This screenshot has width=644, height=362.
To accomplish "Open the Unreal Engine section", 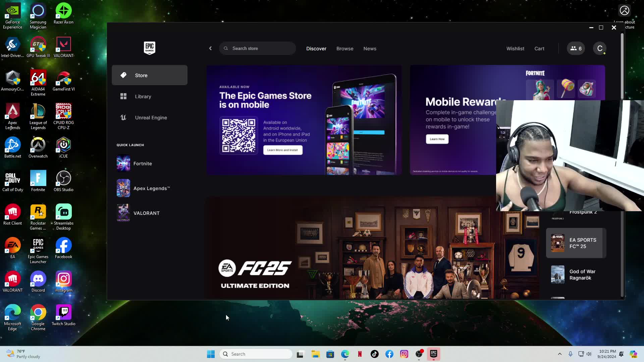I will click(150, 118).
